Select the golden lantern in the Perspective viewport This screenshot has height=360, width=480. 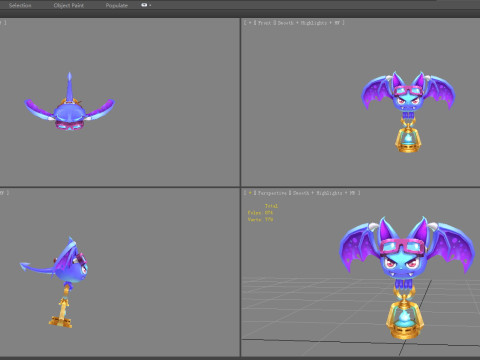click(x=404, y=317)
